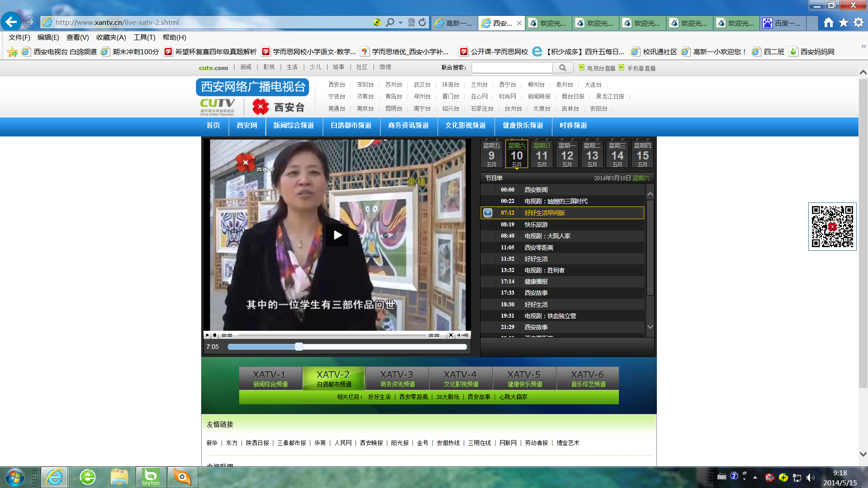This screenshot has width=868, height=488.
Task: Open the 好好生活 related column link
Action: (379, 397)
